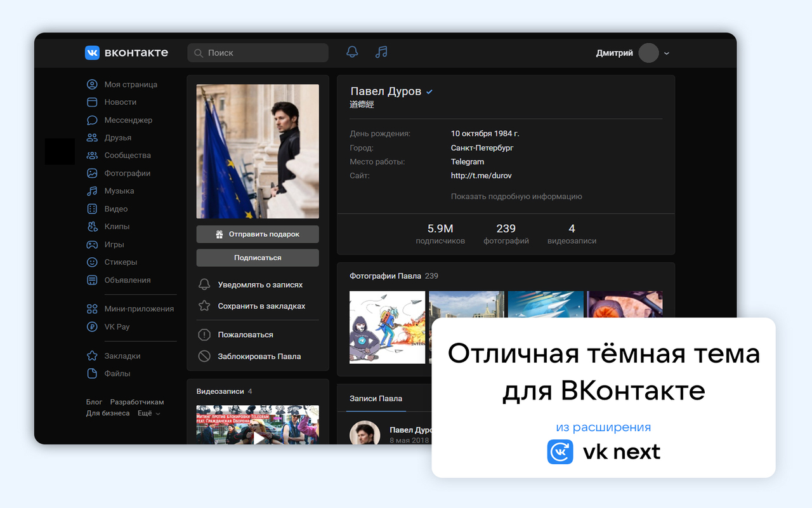Click Разработчикам footer link
Image resolution: width=812 pixels, height=508 pixels.
click(137, 402)
